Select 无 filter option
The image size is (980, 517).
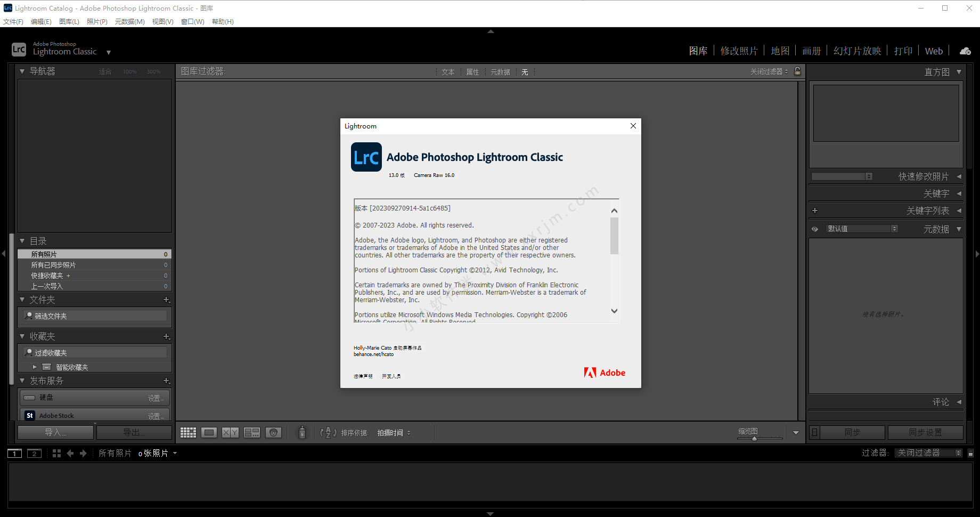point(525,72)
